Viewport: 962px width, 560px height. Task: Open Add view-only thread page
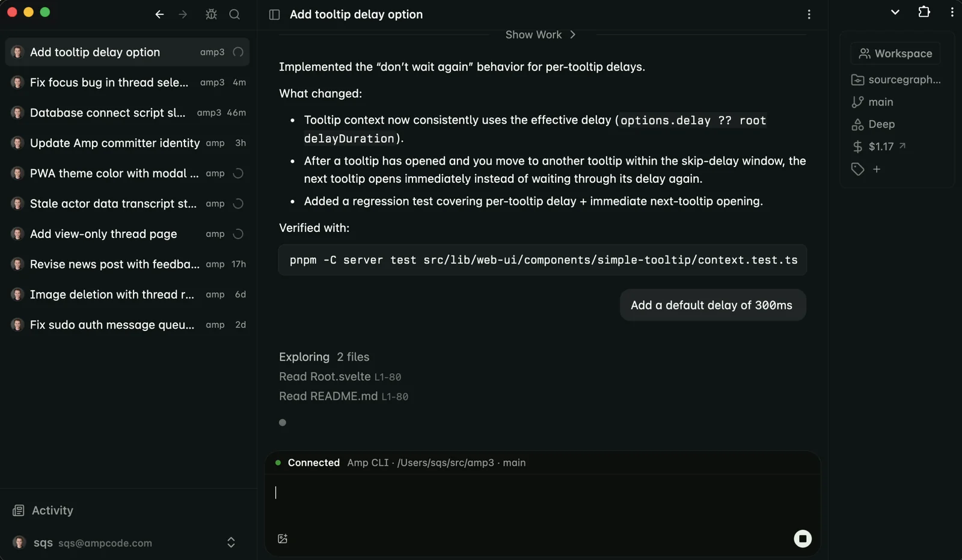pyautogui.click(x=127, y=234)
